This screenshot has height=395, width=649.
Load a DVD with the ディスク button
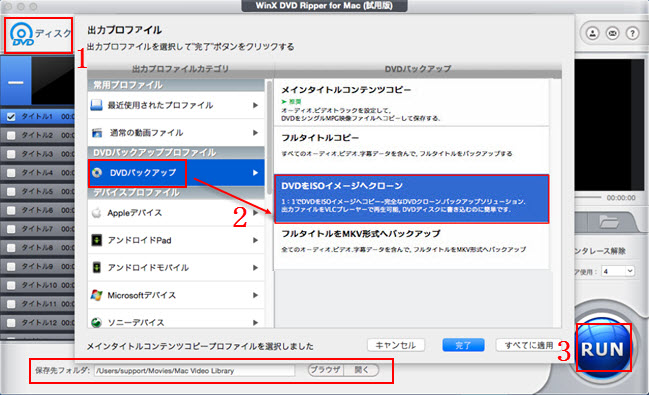coord(39,35)
